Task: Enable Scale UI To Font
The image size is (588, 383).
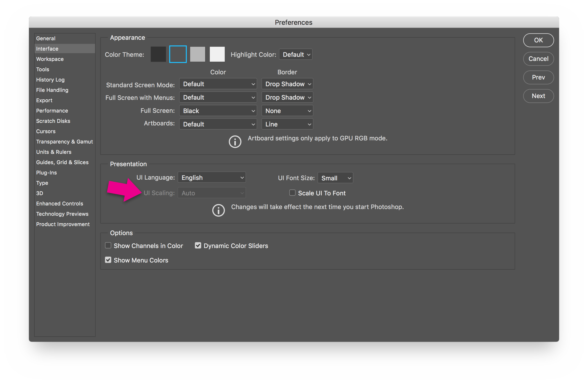Action: (x=292, y=193)
